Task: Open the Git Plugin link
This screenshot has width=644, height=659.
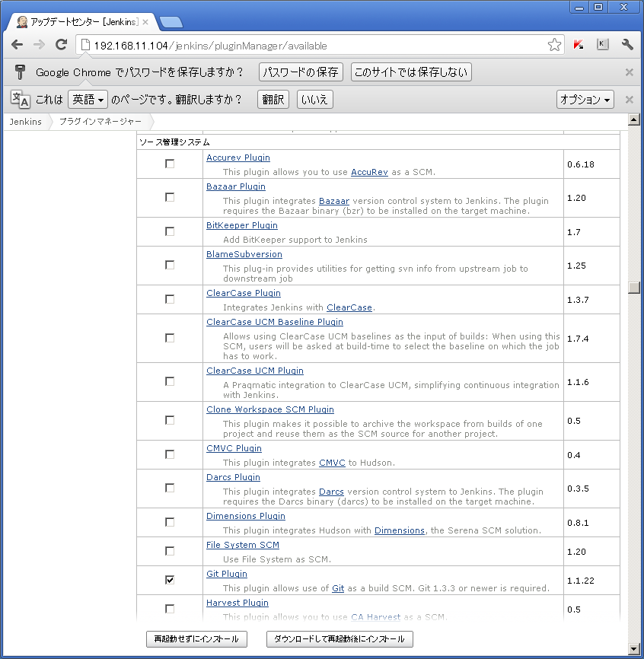Action: [x=227, y=574]
